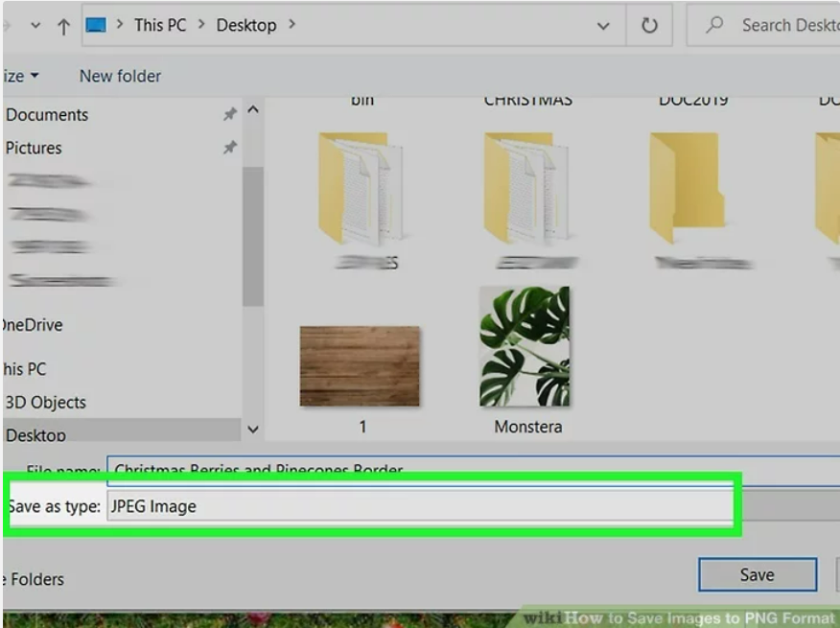
Task: Click the Refresh icon in address bar
Action: (x=649, y=26)
